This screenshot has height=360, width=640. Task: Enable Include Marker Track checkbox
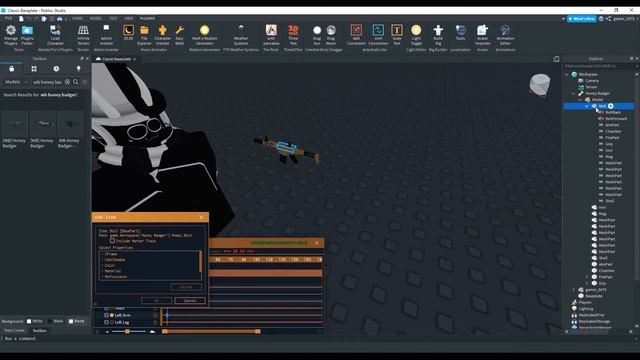tap(112, 241)
